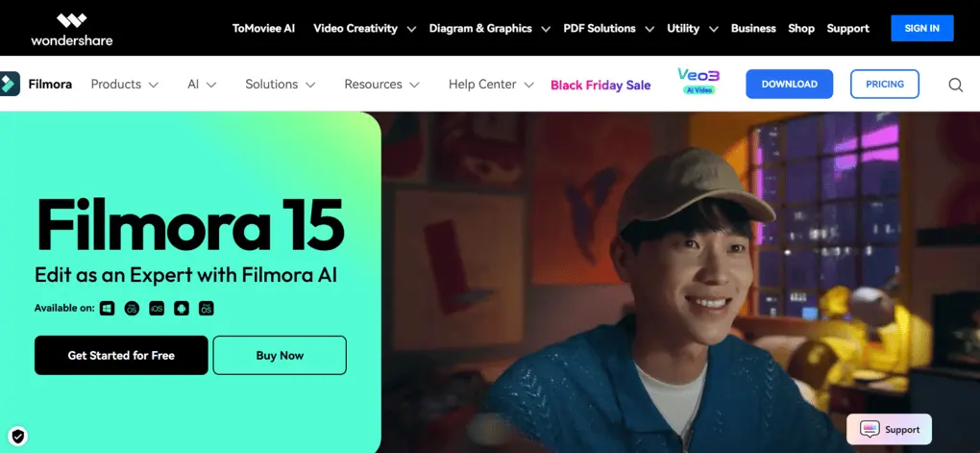Click the Android platform icon
Screen dimensions: 980x453
tap(182, 308)
